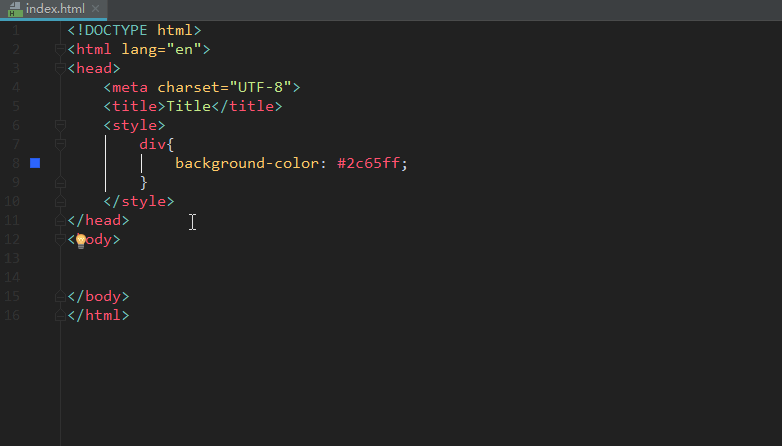
Task: Click fold end marker at closing head tag
Action: tap(60, 221)
